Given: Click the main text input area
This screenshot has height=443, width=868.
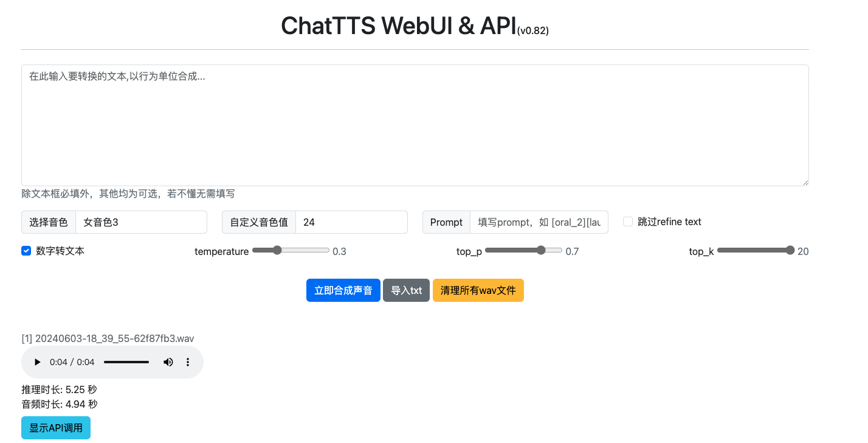Looking at the screenshot, I should (415, 125).
